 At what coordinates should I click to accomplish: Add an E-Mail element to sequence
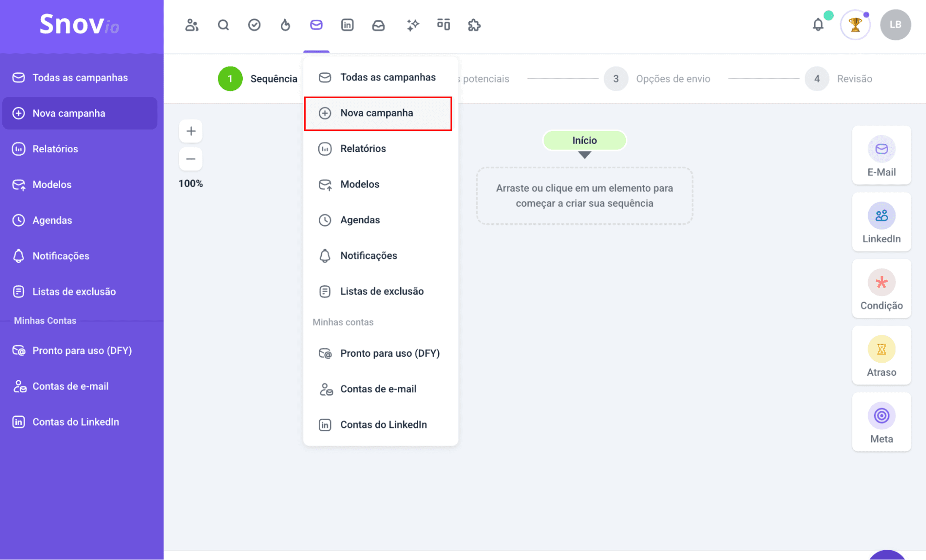(x=882, y=155)
